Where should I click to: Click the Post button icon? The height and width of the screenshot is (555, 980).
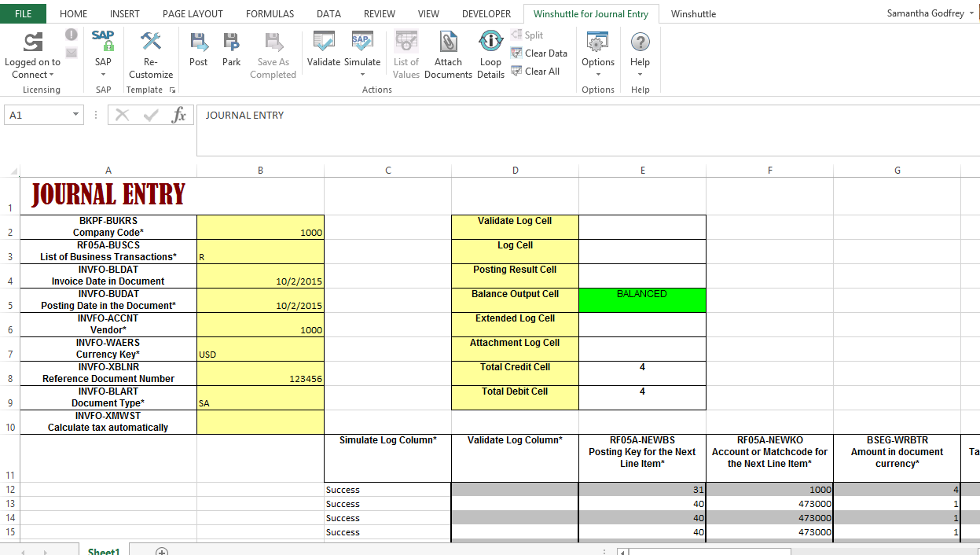(199, 42)
